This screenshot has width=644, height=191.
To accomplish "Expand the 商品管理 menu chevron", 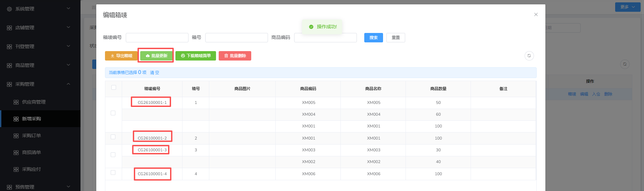I will (68, 65).
